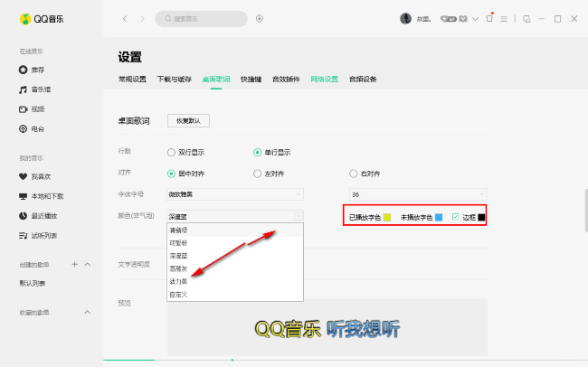This screenshot has height=367, width=588.
Task: Open 电台 radio section
Action: coord(38,129)
